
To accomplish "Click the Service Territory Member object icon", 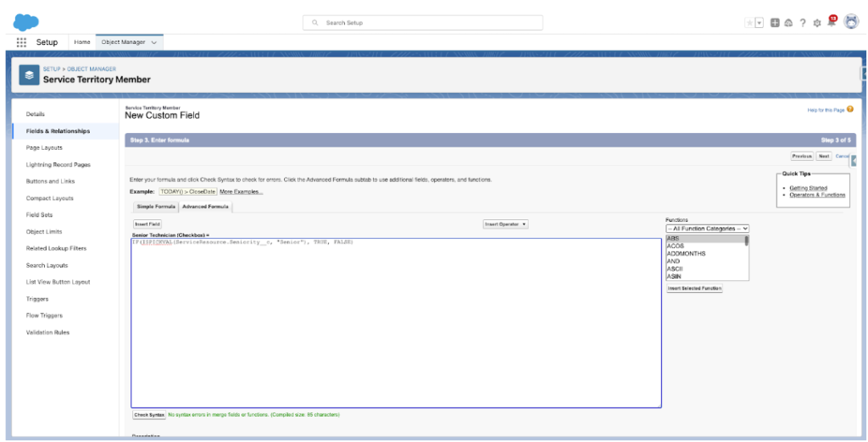I will 30,75.
